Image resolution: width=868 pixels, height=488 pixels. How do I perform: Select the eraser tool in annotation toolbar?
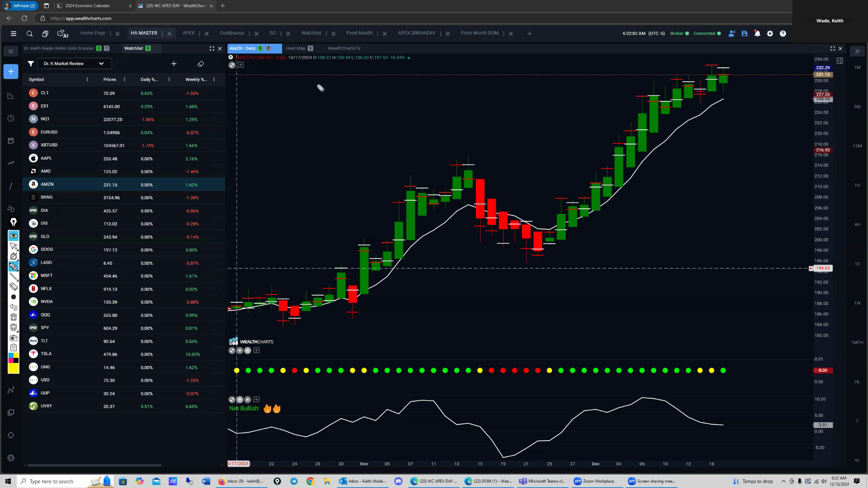14,286
